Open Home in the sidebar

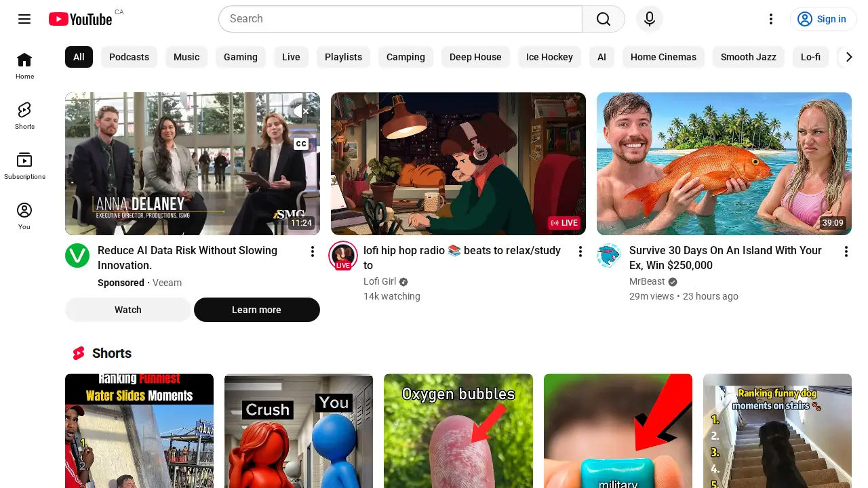(24, 66)
